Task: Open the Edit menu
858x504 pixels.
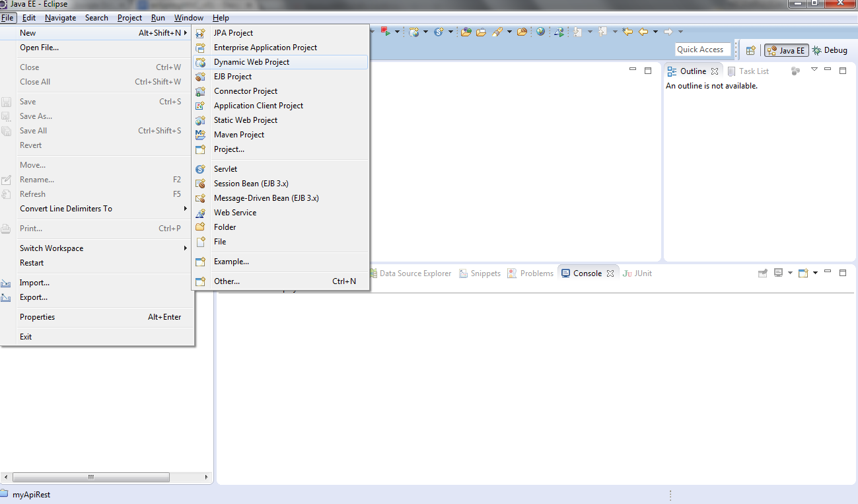Action: click(29, 18)
